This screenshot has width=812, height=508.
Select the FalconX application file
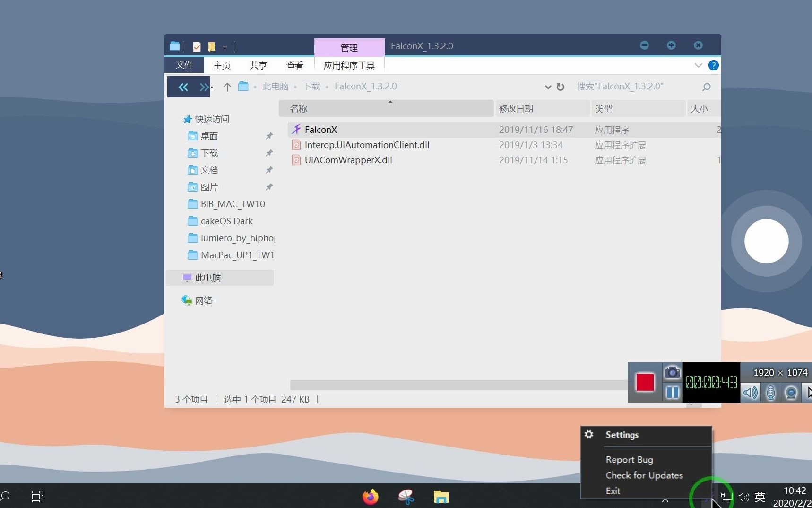[504, 130]
